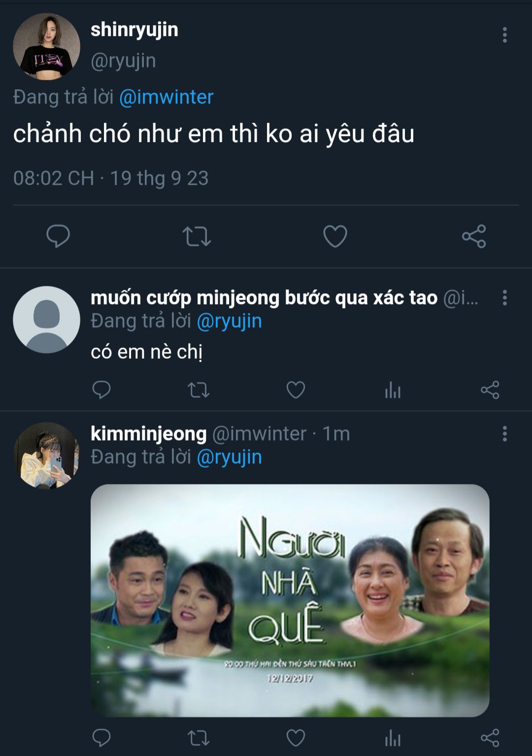Open the "Người Nhà Quê" image
The image size is (532, 756).
pos(290,600)
